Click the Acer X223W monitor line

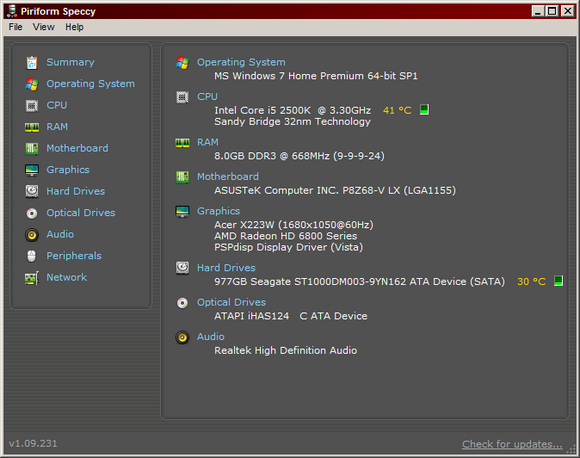click(294, 225)
